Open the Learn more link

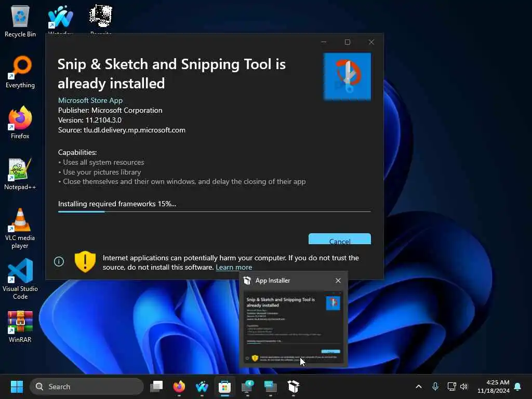click(234, 268)
